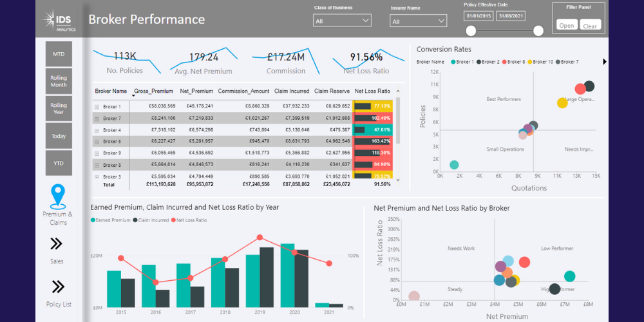Sort table by Claim Incurred column header
This screenshot has width=644, height=322.
(x=291, y=91)
